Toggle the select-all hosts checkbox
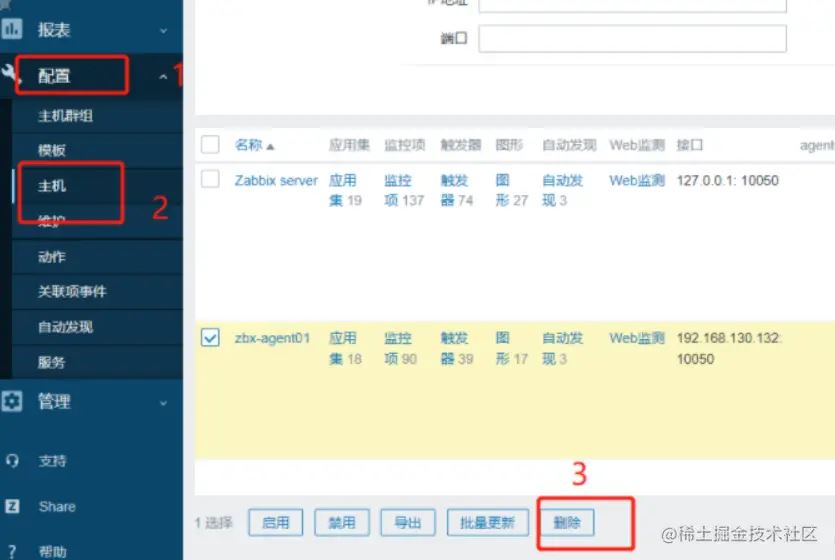 [x=210, y=144]
